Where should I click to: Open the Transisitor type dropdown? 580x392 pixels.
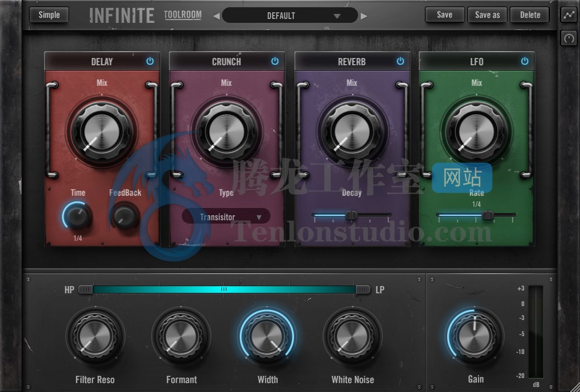[x=226, y=217]
